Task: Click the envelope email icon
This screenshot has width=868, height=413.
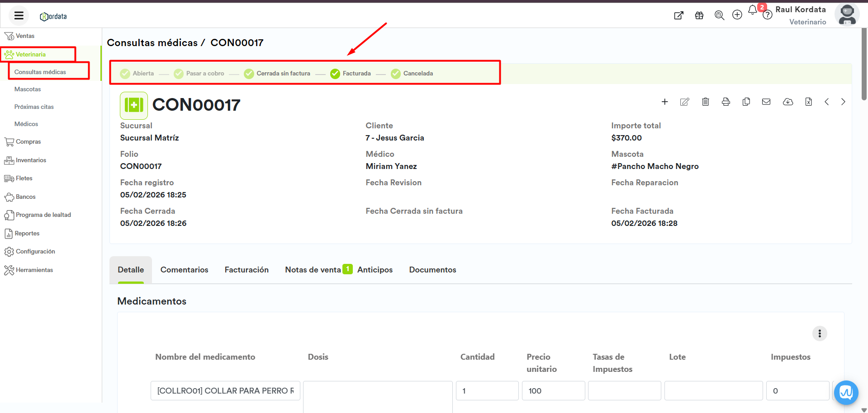Action: [766, 102]
